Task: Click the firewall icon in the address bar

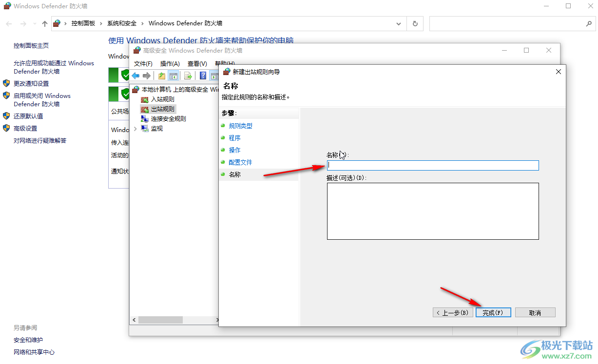Action: coord(57,23)
